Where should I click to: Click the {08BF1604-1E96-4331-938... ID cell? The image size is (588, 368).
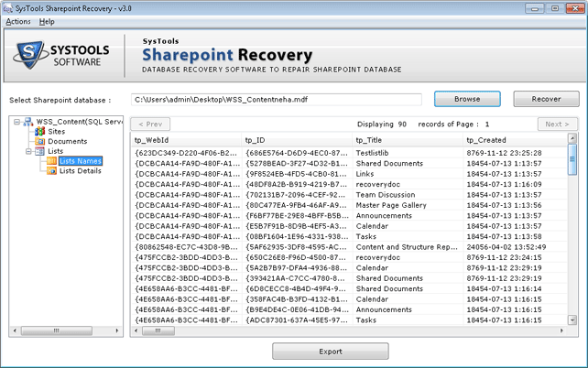click(x=296, y=236)
